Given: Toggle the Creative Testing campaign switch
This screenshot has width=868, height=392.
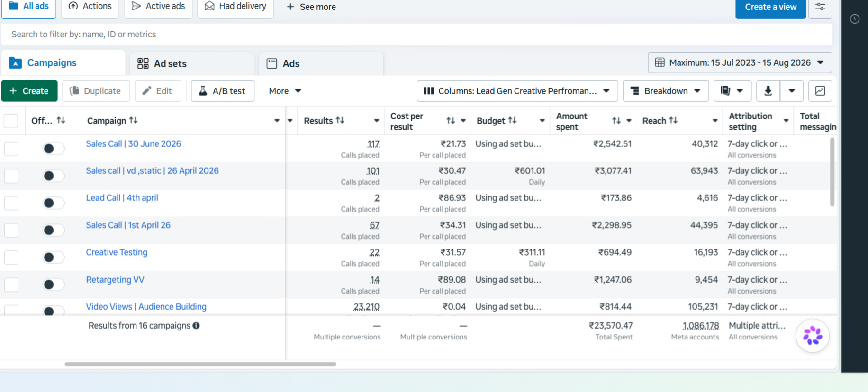Looking at the screenshot, I should coord(53,258).
